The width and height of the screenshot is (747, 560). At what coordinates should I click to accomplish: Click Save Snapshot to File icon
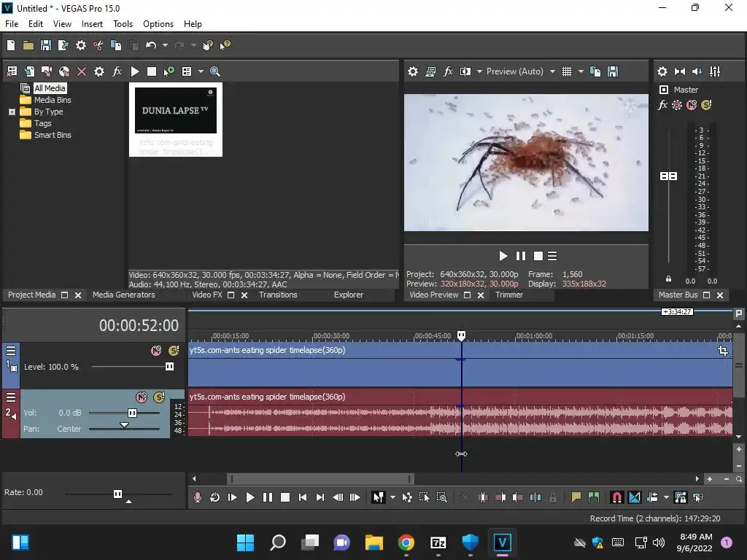[613, 71]
